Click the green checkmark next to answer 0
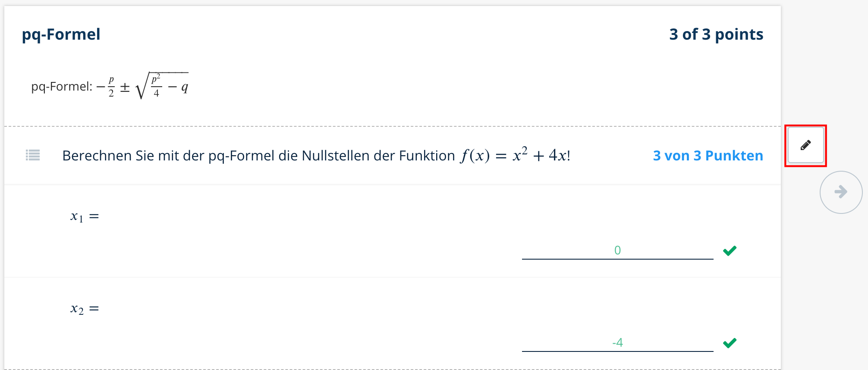Image resolution: width=868 pixels, height=370 pixels. click(x=730, y=251)
